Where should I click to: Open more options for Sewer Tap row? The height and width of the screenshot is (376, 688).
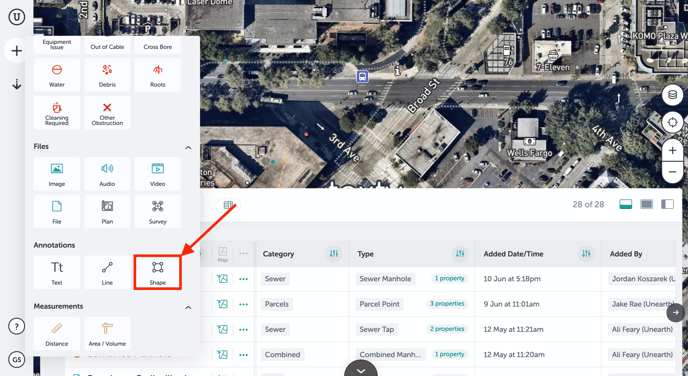point(244,329)
